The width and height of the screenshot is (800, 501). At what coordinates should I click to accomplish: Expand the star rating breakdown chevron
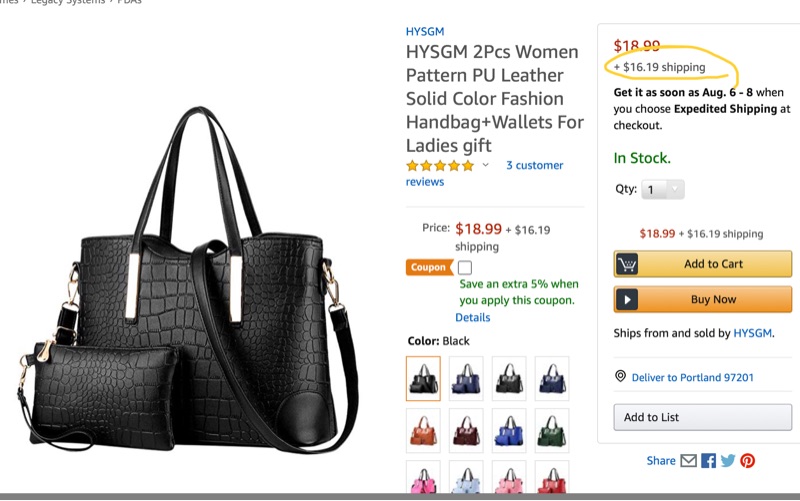[x=486, y=166]
